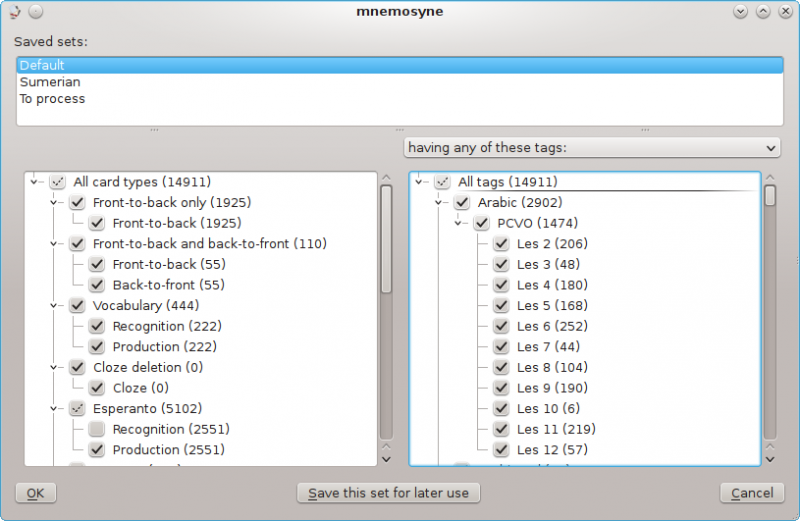800x521 pixels.
Task: Open the 'having any of these tags' dropdown
Action: tap(591, 148)
